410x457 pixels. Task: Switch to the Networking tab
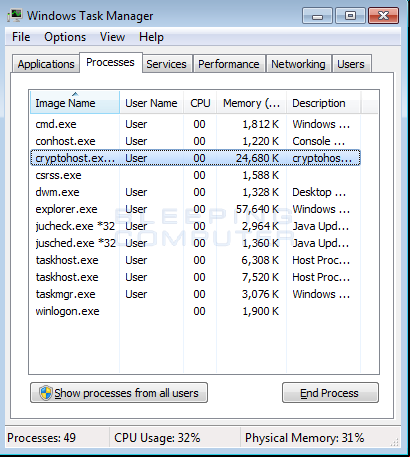tap(298, 64)
